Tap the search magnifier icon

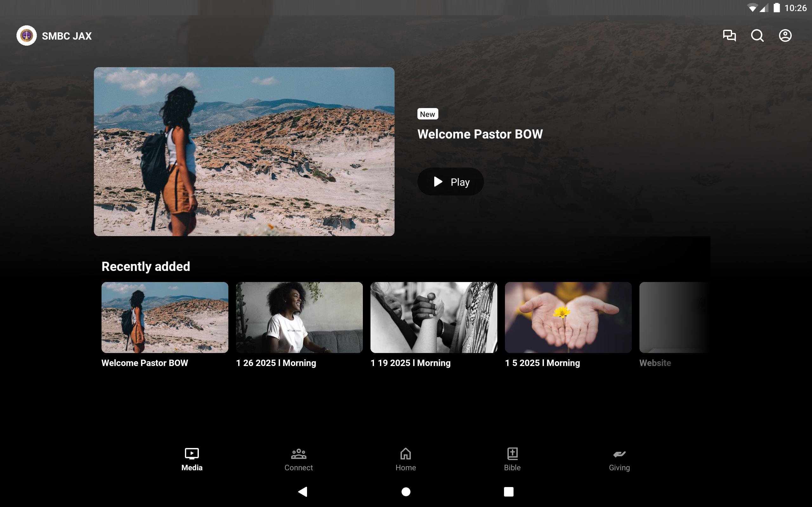pos(757,35)
